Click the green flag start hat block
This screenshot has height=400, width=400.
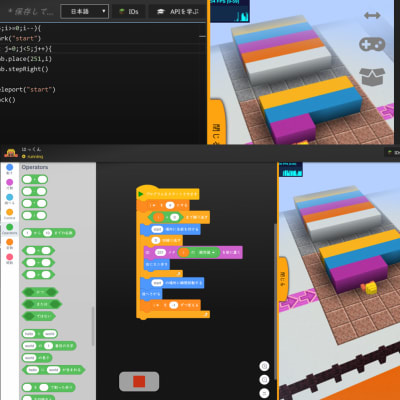168,193
